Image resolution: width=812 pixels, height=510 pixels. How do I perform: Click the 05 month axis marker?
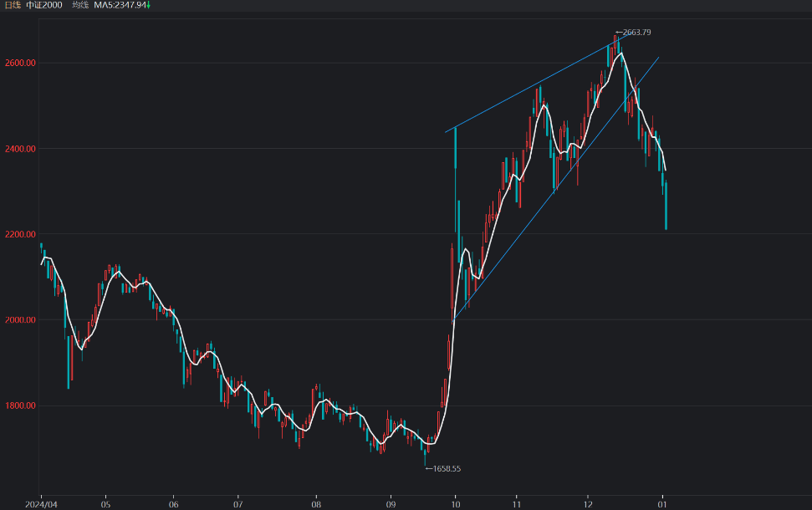point(105,504)
